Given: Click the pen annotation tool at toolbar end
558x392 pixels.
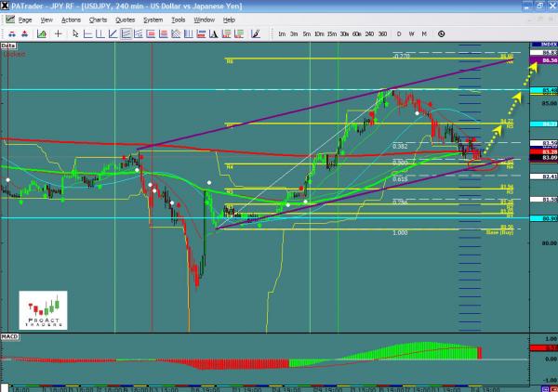Looking at the screenshot, I should tap(254, 33).
